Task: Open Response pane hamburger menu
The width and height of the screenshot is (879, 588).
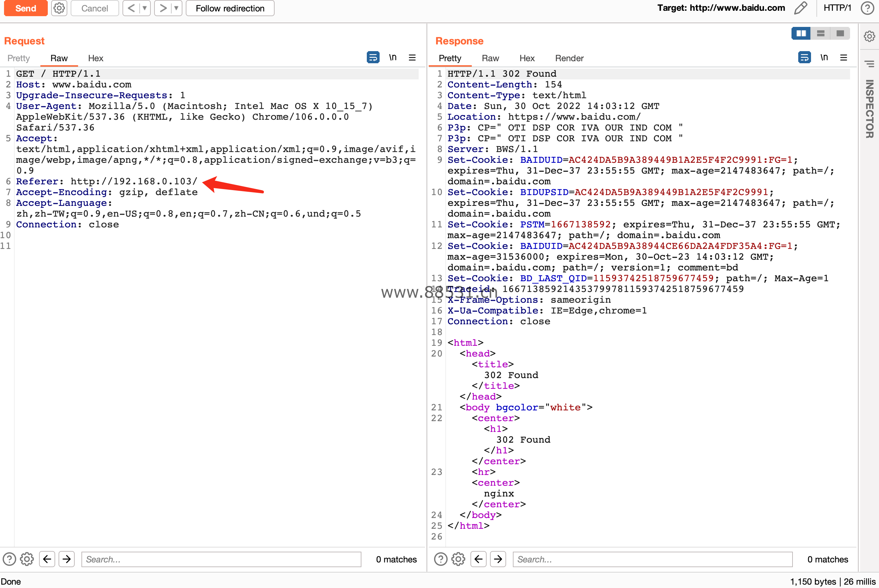Action: 844,58
